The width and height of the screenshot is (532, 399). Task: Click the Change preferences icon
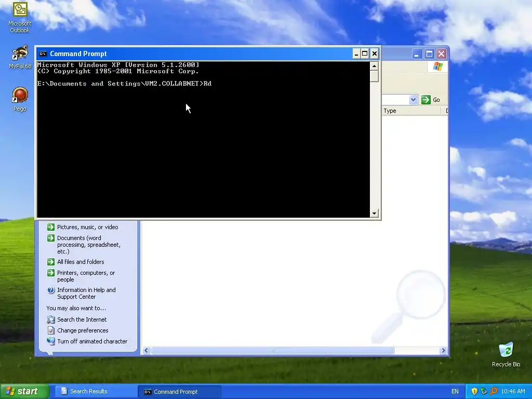click(51, 330)
